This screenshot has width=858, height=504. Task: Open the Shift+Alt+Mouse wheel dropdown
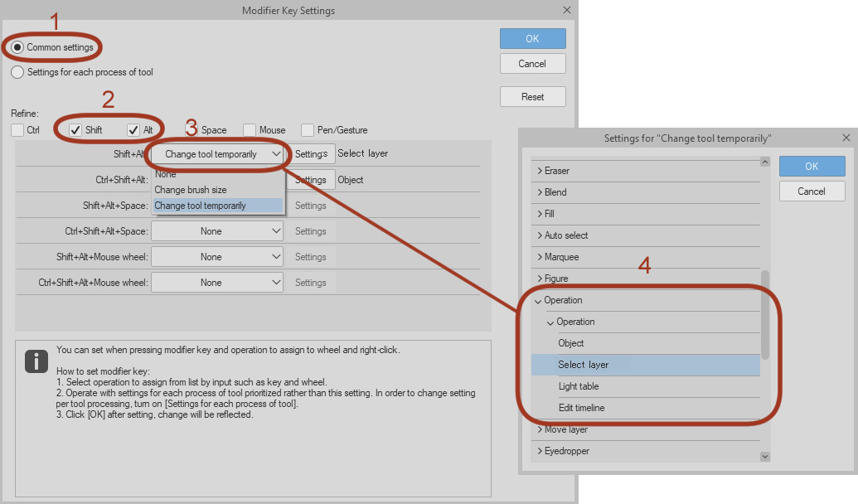pyautogui.click(x=219, y=257)
